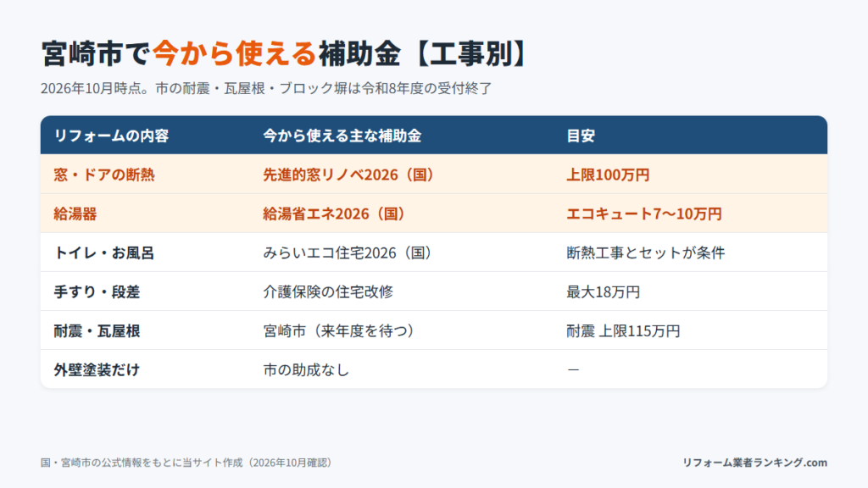Click the '今から使える主な補助金' column header
The width and height of the screenshot is (868, 488).
342,136
